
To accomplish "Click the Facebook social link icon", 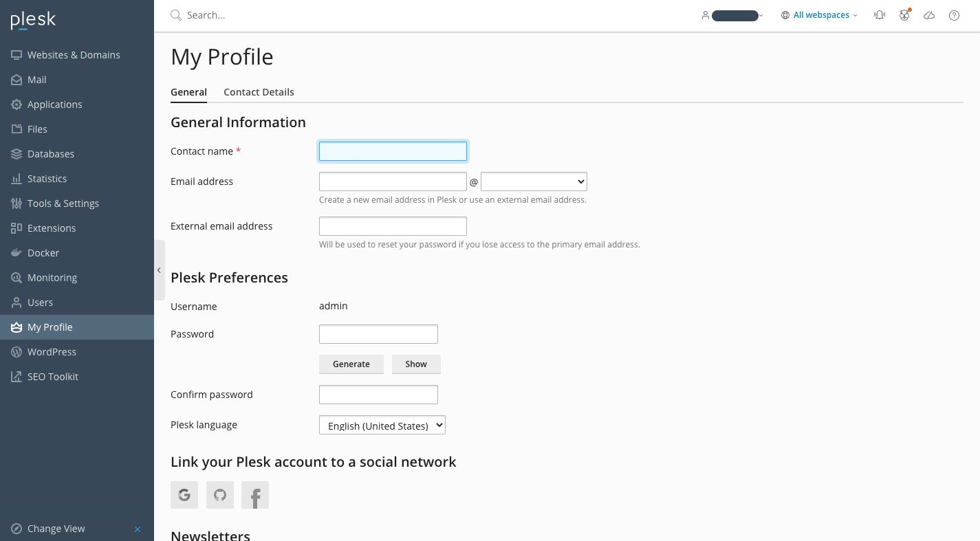I will click(255, 495).
